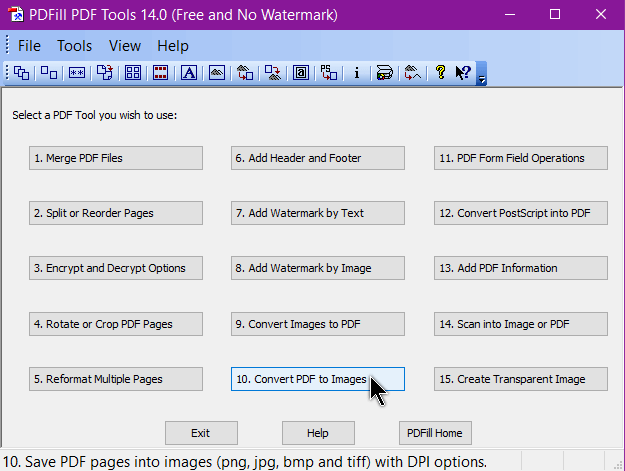Start 10. Convert PDF to Images
Image resolution: width=625 pixels, height=471 pixels.
[318, 379]
